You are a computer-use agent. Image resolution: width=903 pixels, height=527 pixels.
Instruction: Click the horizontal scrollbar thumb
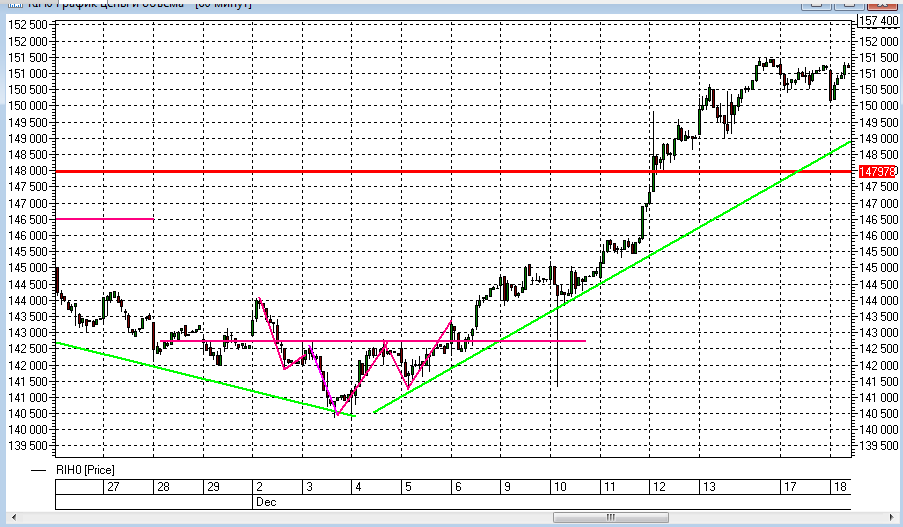610,517
